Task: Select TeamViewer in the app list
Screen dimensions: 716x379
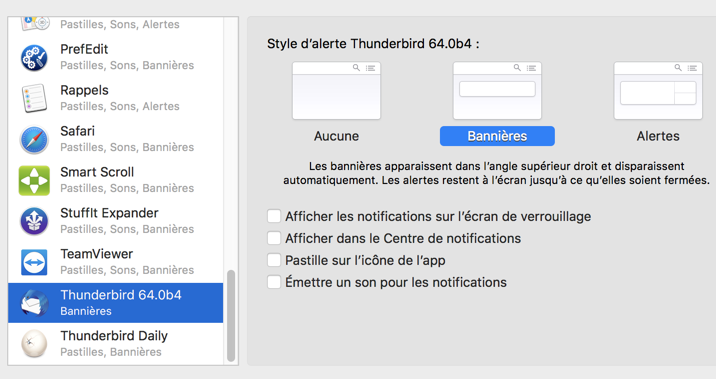Action: [x=116, y=262]
